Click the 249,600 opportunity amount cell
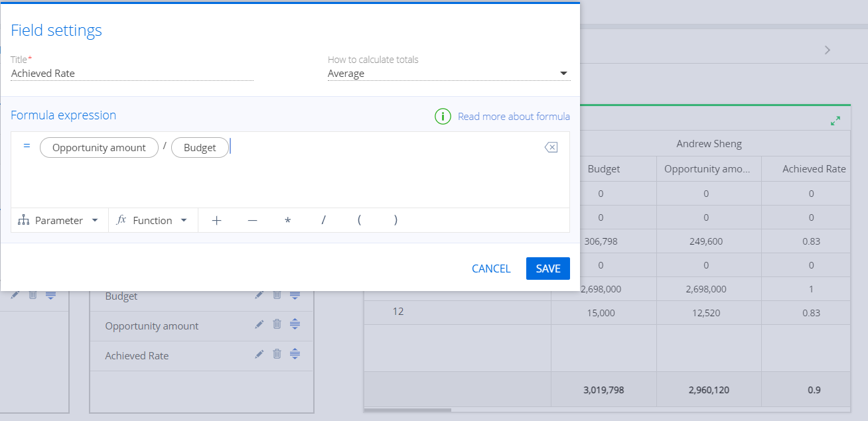 [706, 241]
